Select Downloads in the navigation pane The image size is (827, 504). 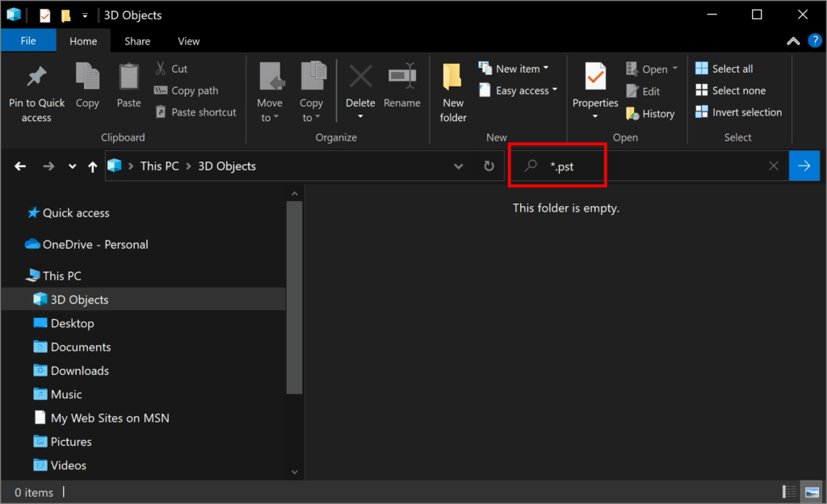[79, 371]
